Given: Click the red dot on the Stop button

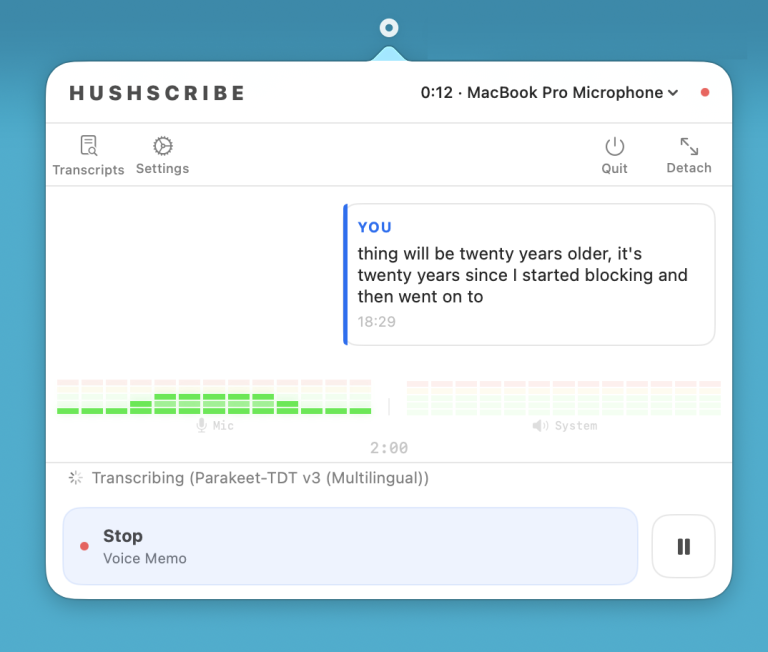Looking at the screenshot, I should click(84, 546).
